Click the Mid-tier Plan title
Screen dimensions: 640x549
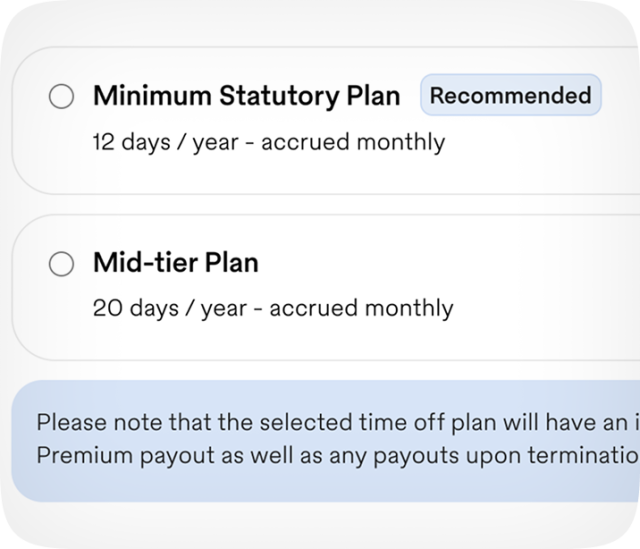[x=175, y=263]
